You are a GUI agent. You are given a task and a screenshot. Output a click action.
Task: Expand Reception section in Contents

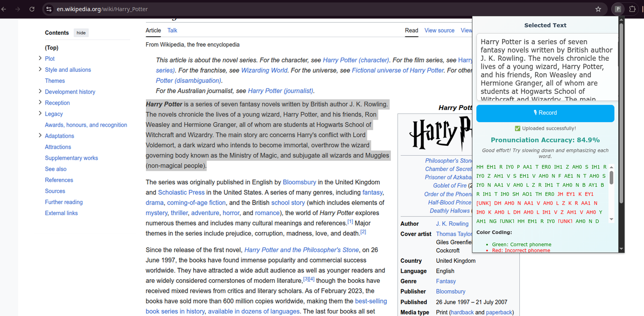point(40,102)
